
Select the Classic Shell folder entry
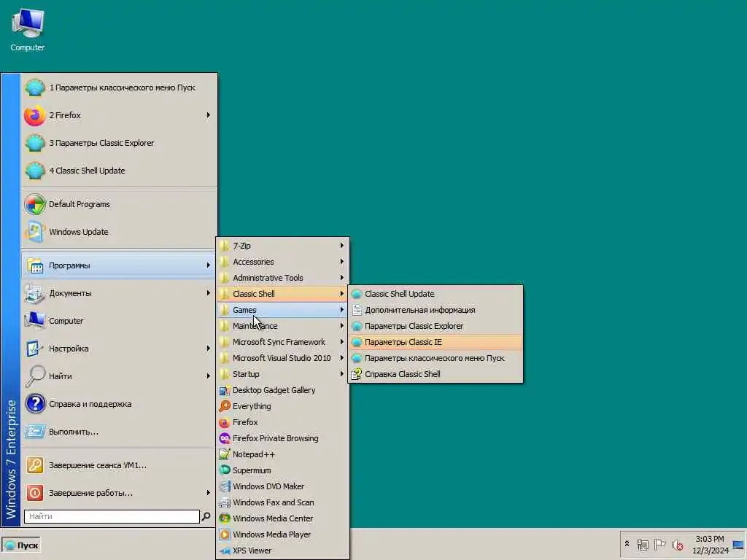283,294
